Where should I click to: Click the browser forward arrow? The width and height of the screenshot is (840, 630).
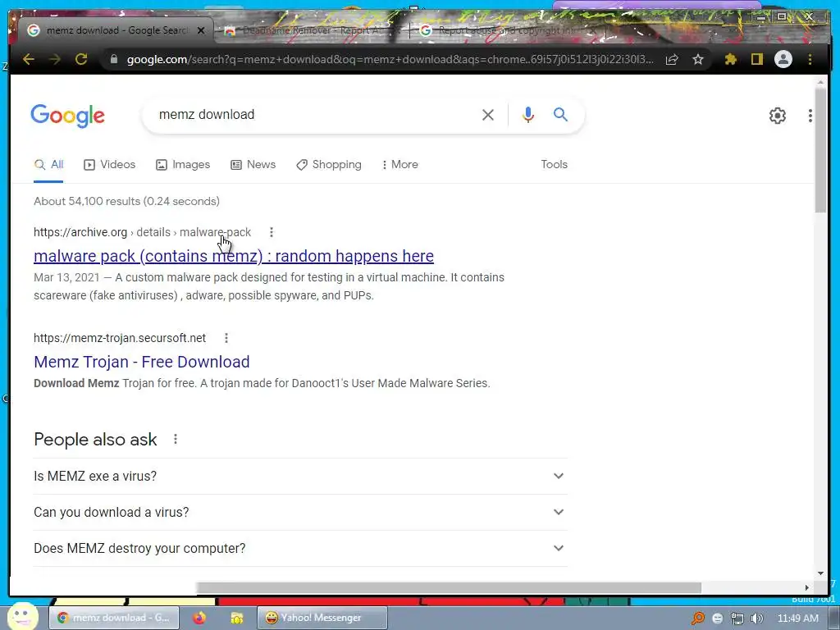[x=55, y=59]
